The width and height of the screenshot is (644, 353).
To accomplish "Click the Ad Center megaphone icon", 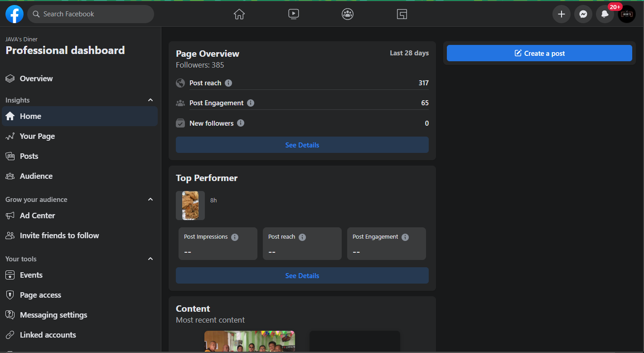I will coord(10,216).
